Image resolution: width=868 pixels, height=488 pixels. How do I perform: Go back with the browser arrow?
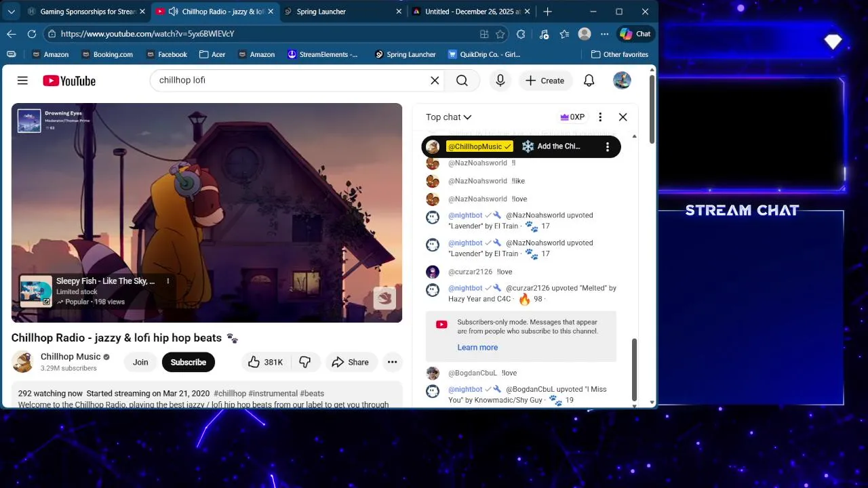[x=12, y=34]
